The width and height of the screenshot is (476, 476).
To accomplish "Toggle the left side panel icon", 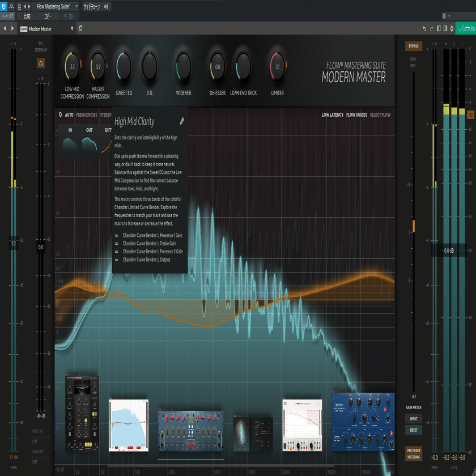I will (x=439, y=28).
